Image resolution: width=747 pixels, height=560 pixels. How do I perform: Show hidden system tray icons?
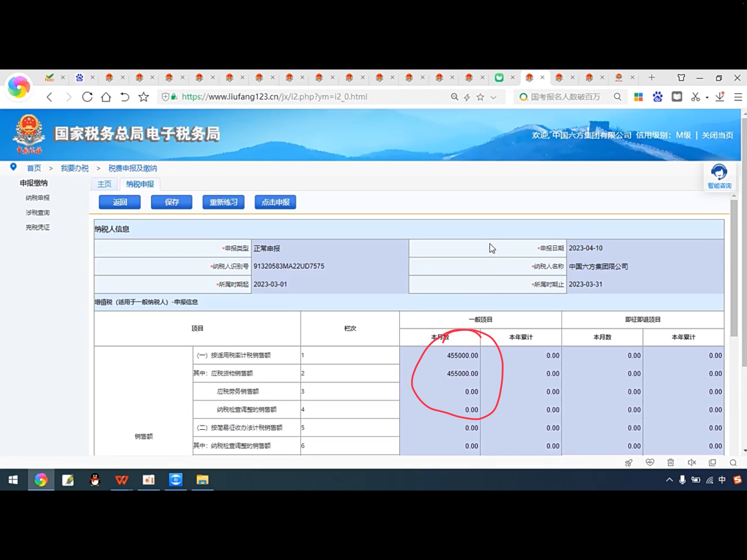(670, 480)
